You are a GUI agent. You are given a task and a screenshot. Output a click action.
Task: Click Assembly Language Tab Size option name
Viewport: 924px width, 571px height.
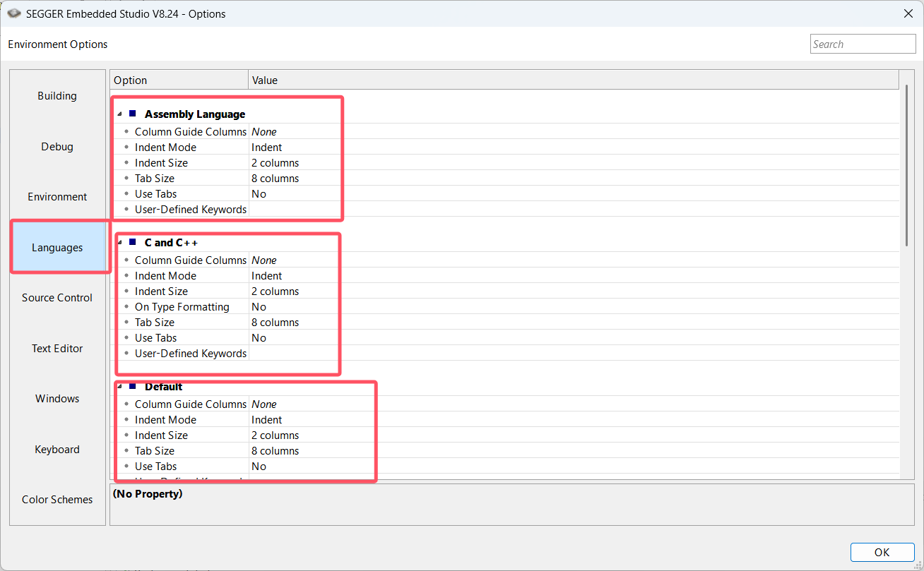click(154, 179)
